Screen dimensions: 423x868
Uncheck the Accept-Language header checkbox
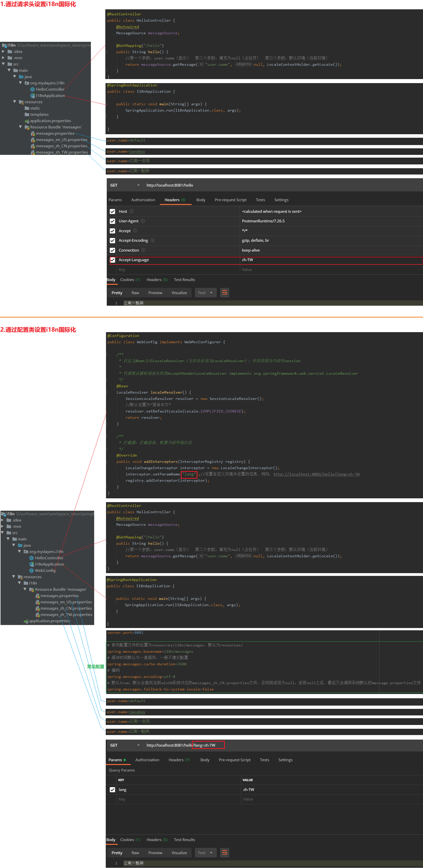click(113, 260)
